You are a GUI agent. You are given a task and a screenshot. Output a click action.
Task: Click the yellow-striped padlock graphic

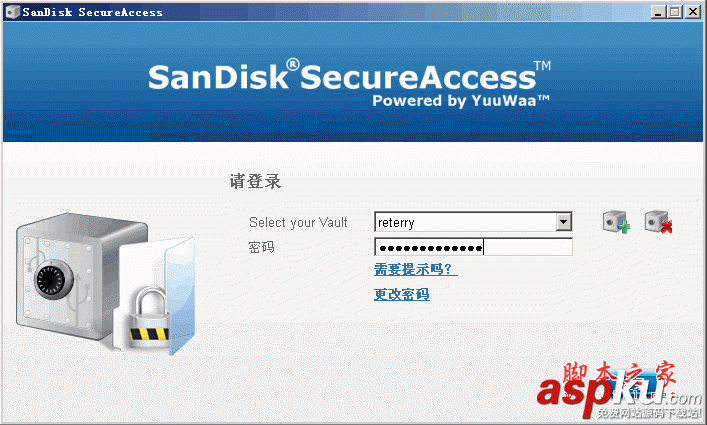146,318
